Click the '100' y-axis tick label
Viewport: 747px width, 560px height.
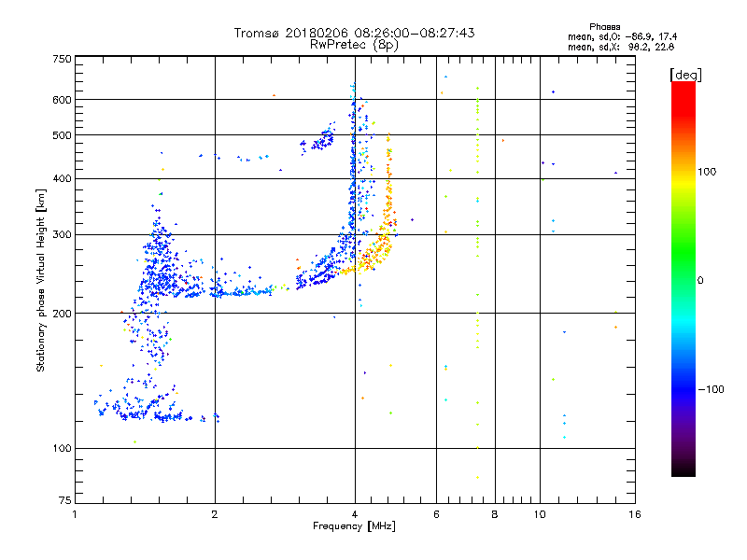point(63,449)
